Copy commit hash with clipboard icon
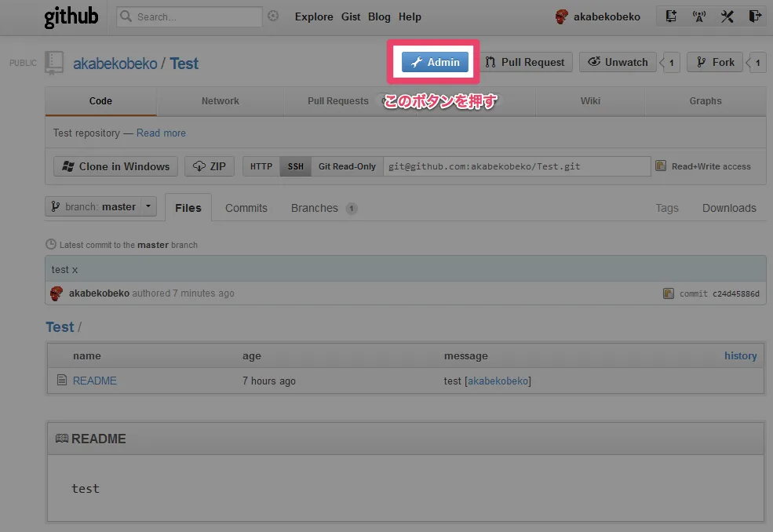This screenshot has width=773, height=532. click(x=669, y=293)
